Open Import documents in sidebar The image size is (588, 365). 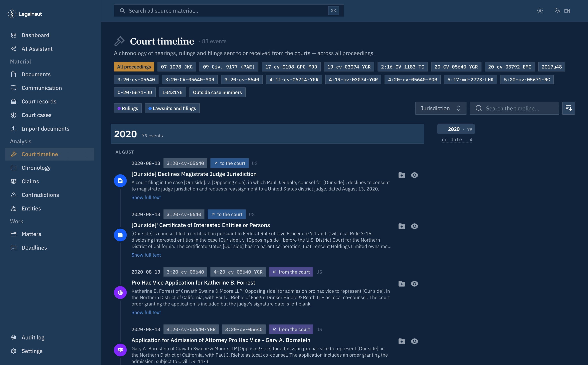point(50,129)
